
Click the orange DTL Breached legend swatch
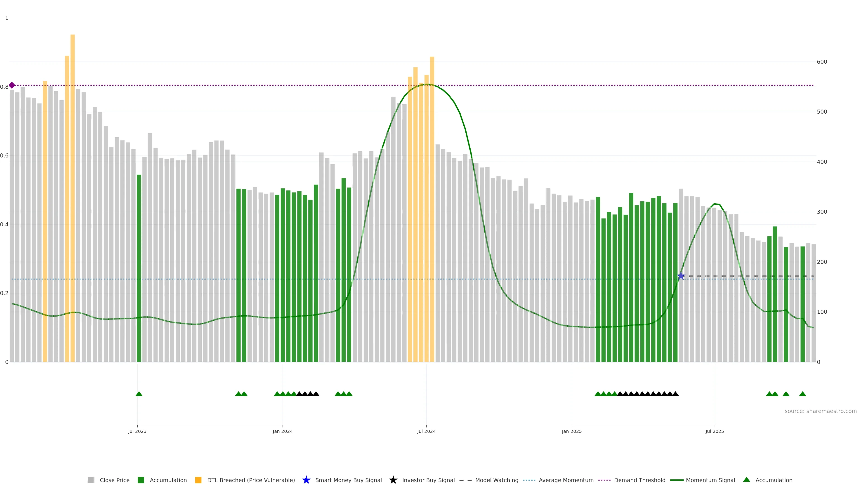198,480
